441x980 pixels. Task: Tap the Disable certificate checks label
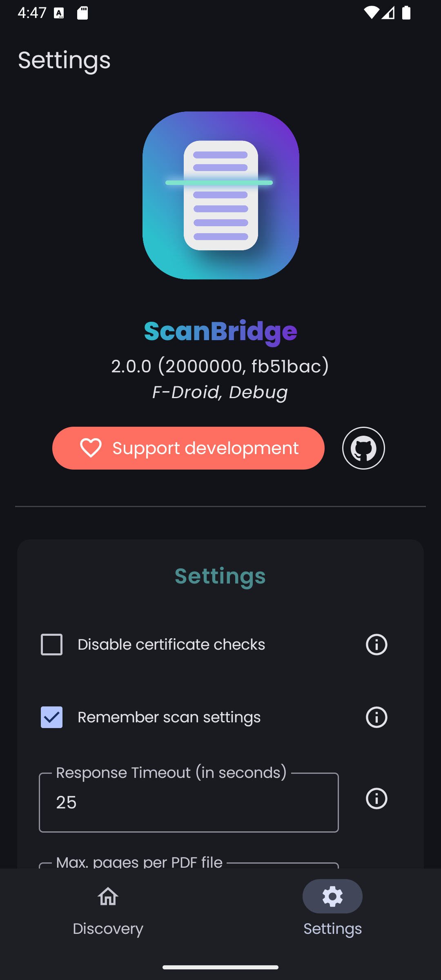pos(171,644)
